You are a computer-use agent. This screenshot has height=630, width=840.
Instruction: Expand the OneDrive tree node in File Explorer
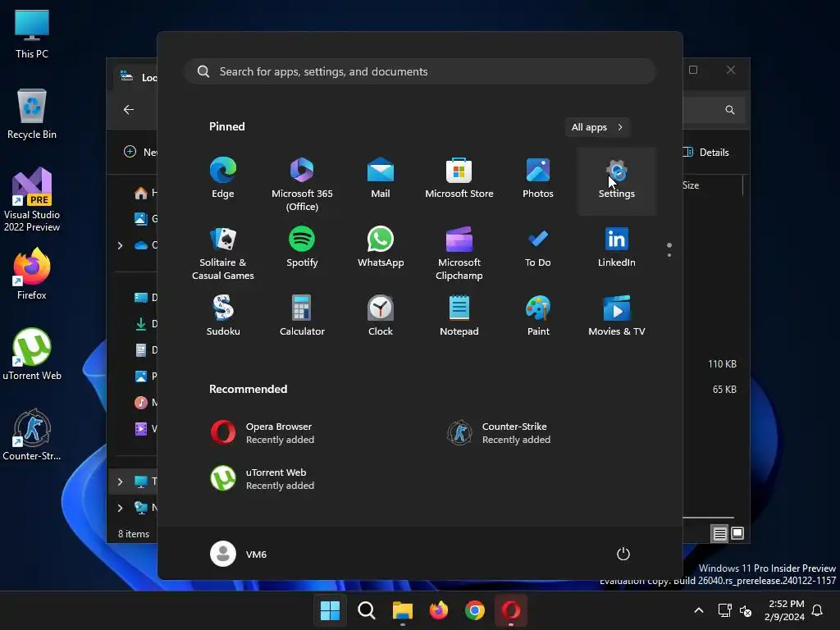click(x=120, y=245)
